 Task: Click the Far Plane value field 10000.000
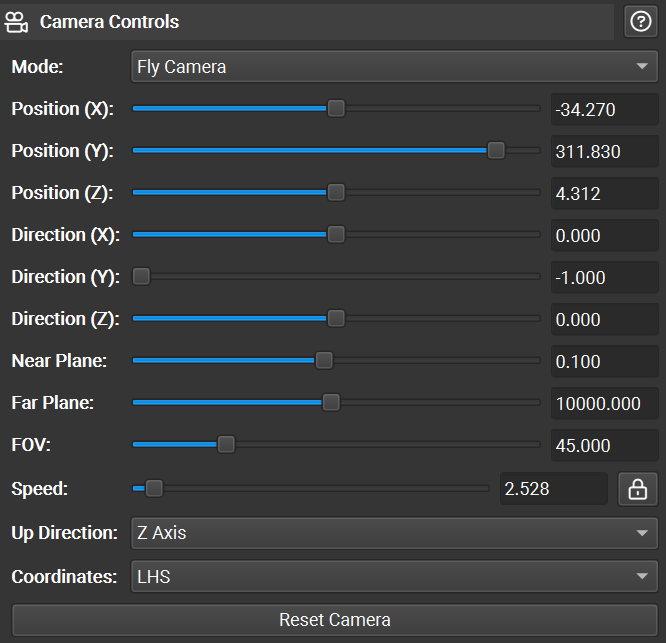[x=604, y=404]
